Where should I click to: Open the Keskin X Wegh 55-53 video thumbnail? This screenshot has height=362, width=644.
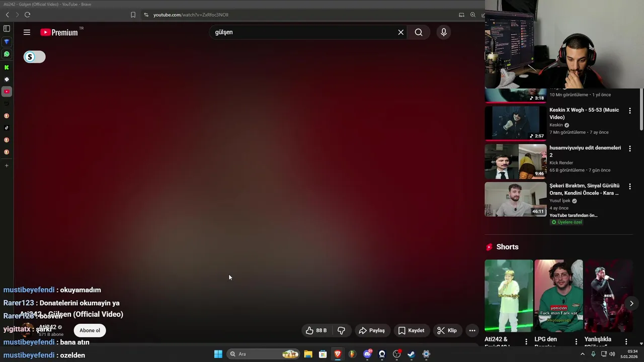tap(515, 123)
